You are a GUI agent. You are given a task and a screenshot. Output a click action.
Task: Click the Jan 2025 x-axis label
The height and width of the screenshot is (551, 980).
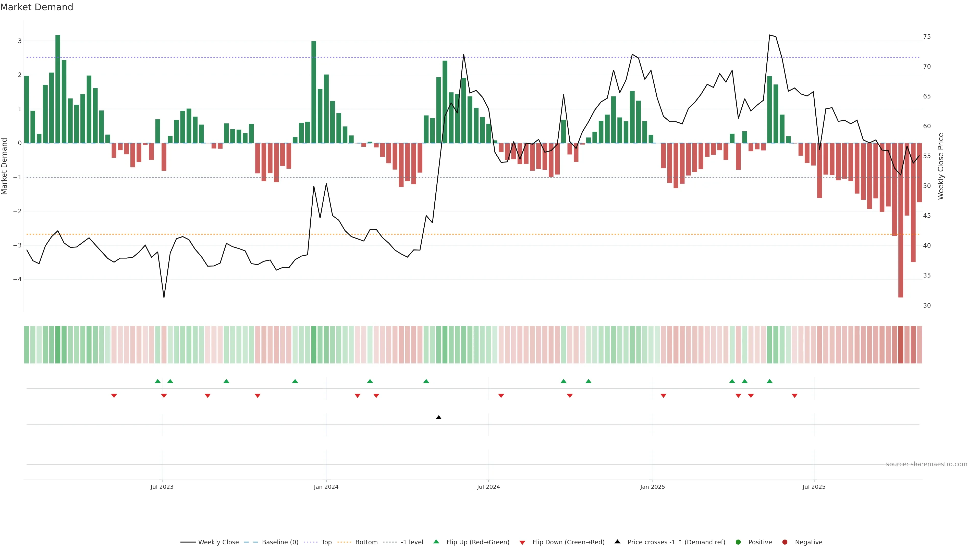tap(653, 487)
